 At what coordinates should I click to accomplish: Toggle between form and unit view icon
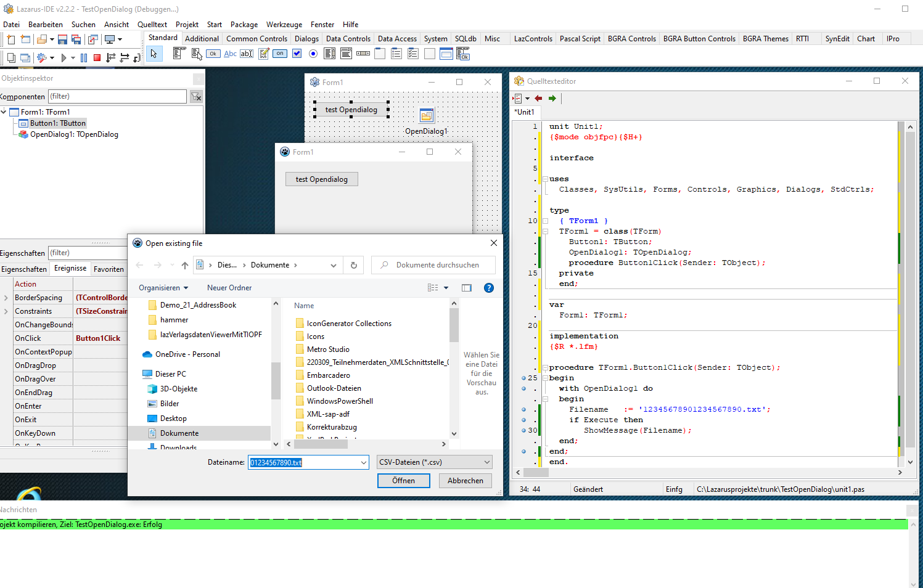[x=93, y=39]
